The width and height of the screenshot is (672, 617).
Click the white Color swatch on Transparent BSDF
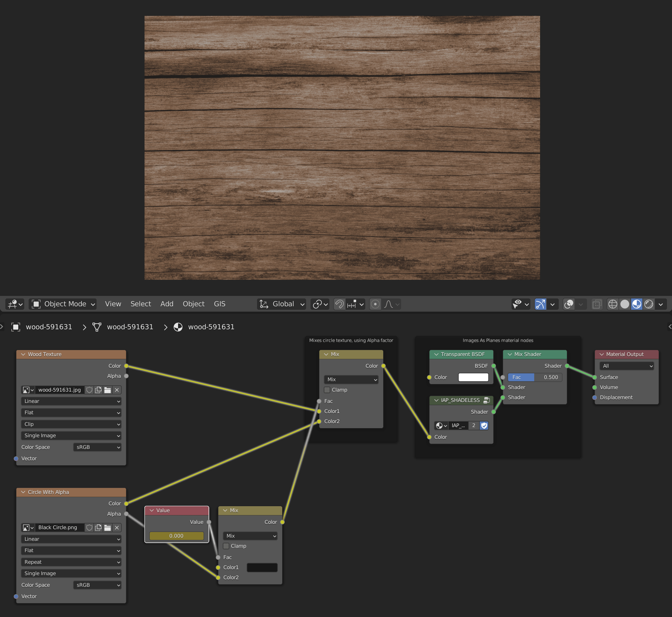[473, 377]
